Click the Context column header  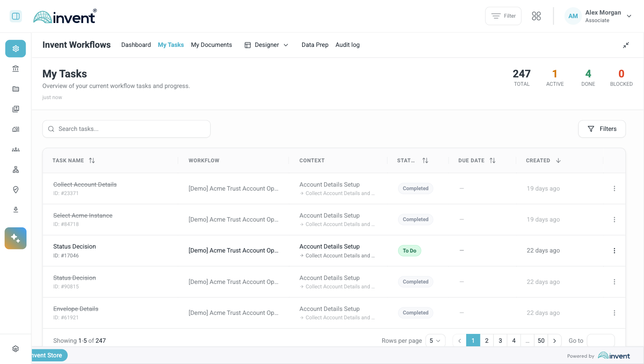(312, 161)
